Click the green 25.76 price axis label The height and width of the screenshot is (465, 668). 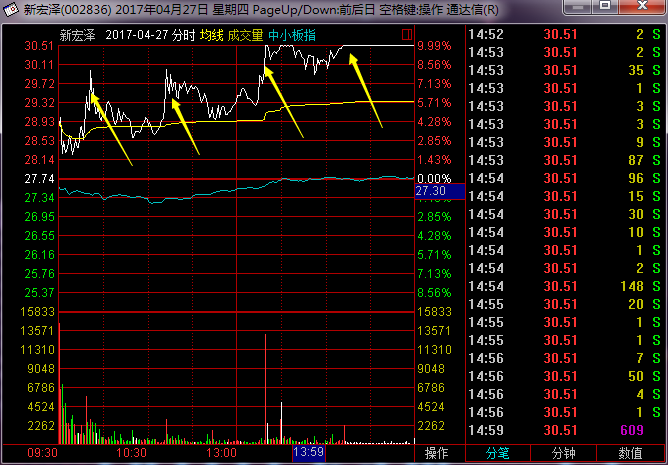click(39, 274)
